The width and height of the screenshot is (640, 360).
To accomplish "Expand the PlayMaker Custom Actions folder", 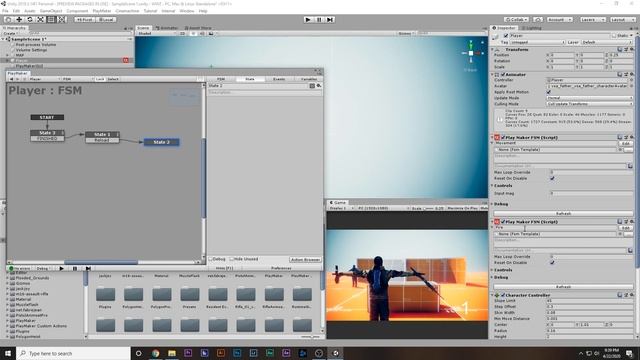I will coord(7,326).
